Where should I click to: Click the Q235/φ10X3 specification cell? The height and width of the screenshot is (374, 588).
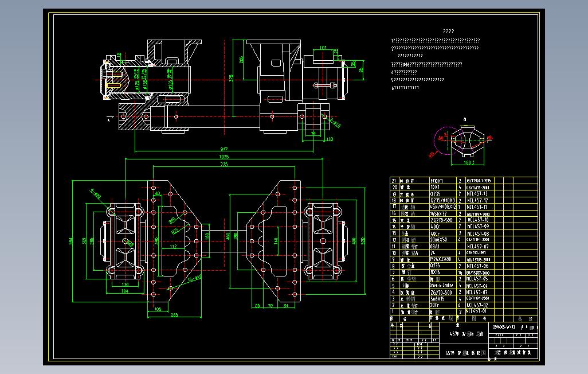click(x=442, y=201)
